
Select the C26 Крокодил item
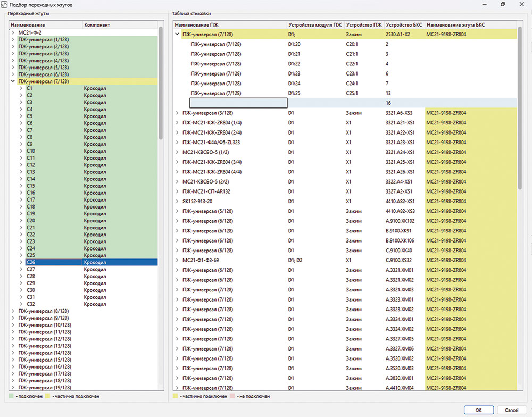(30, 262)
